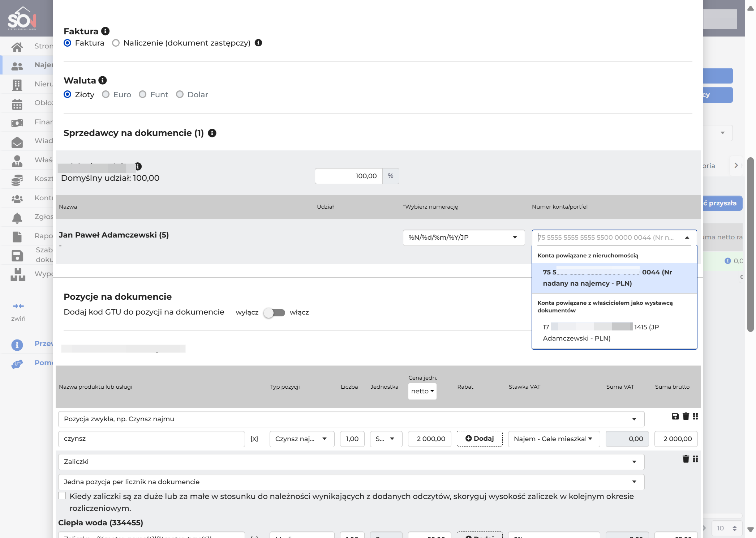Choose Dolar currency radio button

point(180,94)
